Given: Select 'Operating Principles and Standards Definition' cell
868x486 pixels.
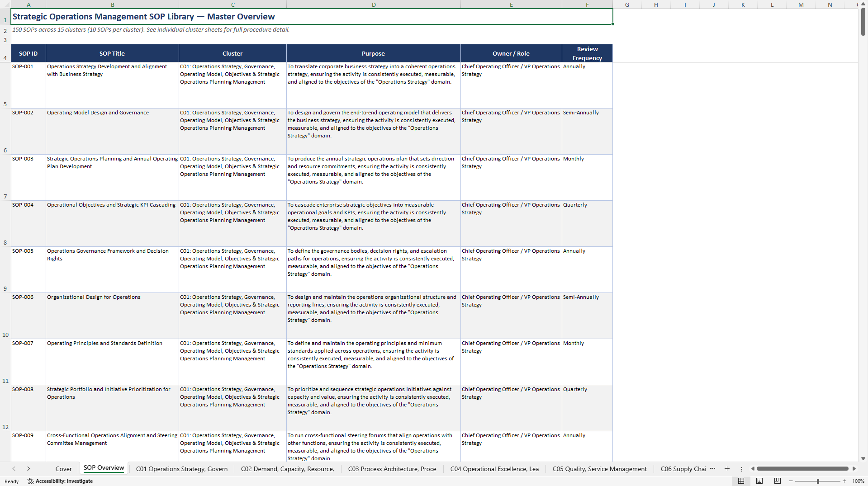Looking at the screenshot, I should [x=112, y=362].
